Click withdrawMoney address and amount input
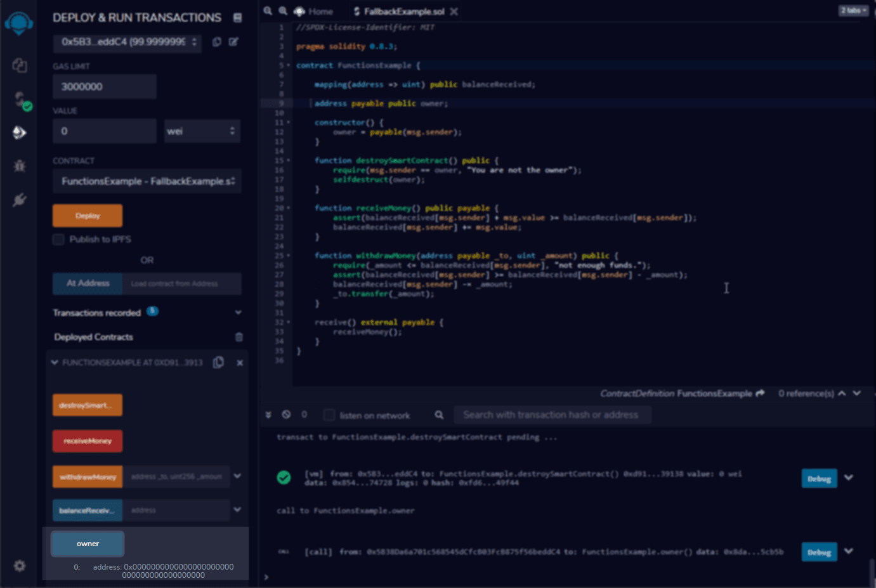The height and width of the screenshot is (588, 876). point(176,477)
